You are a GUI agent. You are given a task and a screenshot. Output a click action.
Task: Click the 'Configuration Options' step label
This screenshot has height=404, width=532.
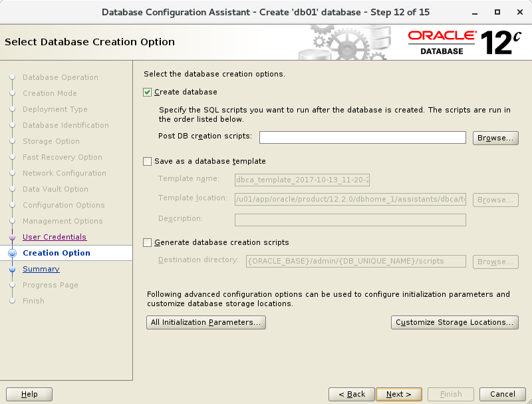(x=64, y=205)
